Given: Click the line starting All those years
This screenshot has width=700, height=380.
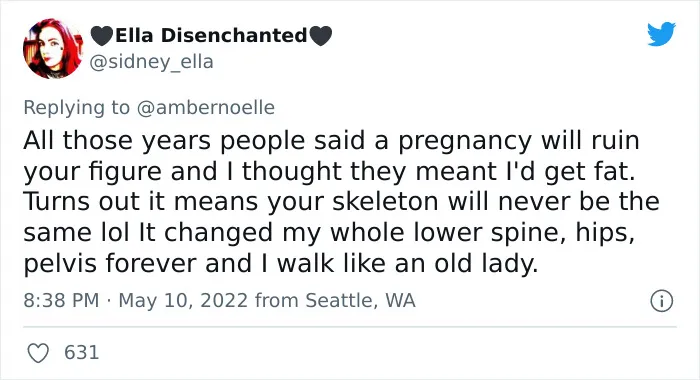Looking at the screenshot, I should click(332, 142).
